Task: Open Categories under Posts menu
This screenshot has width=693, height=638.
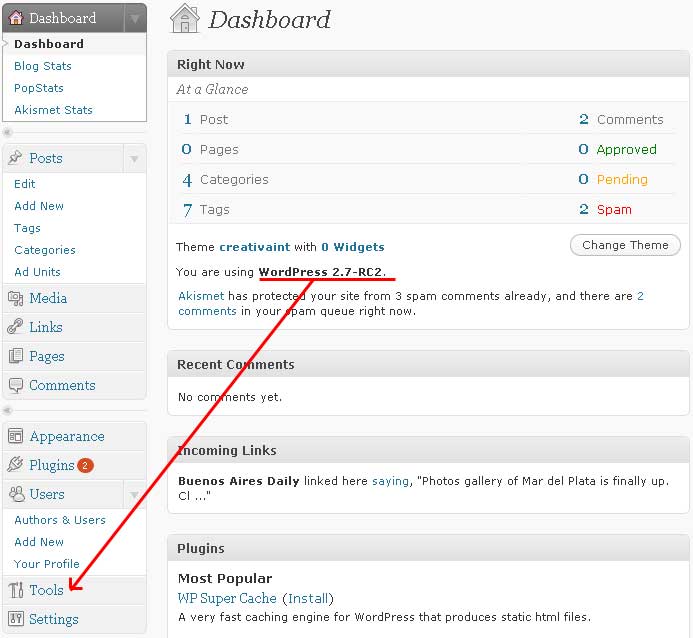Action: point(45,250)
